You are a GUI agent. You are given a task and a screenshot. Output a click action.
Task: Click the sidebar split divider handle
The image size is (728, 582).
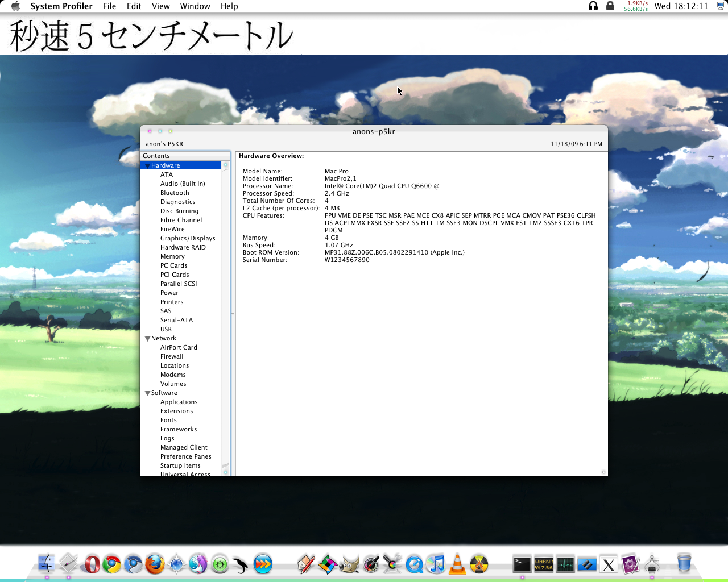[233, 313]
